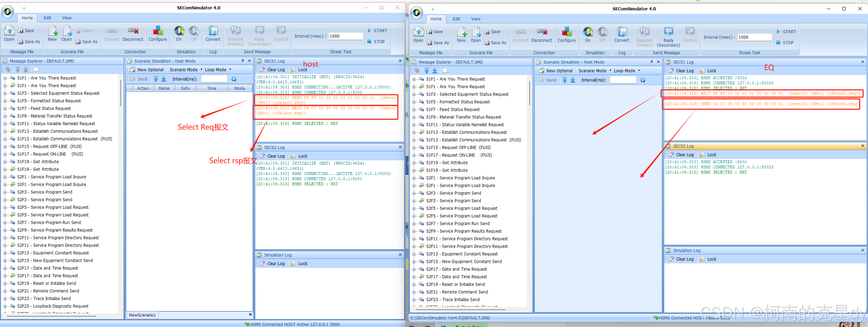Clear the SECS2 Log in right window
This screenshot has width=868, height=327.
681,155
